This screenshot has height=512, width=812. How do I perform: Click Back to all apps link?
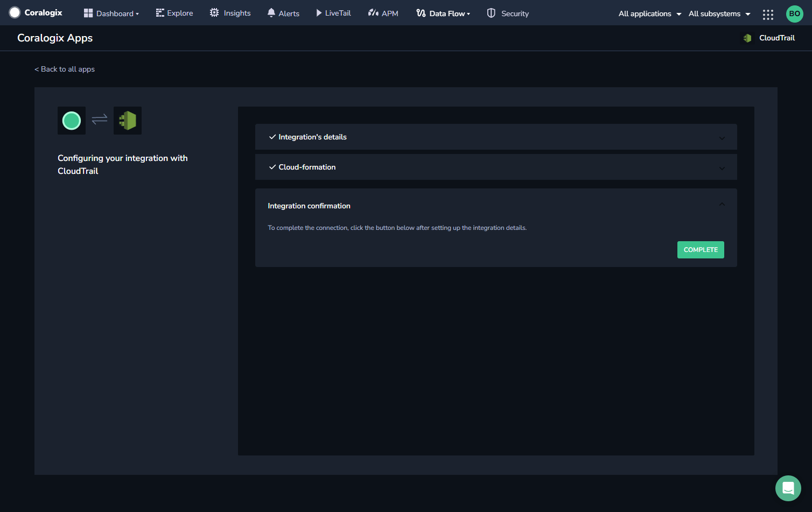pos(65,69)
